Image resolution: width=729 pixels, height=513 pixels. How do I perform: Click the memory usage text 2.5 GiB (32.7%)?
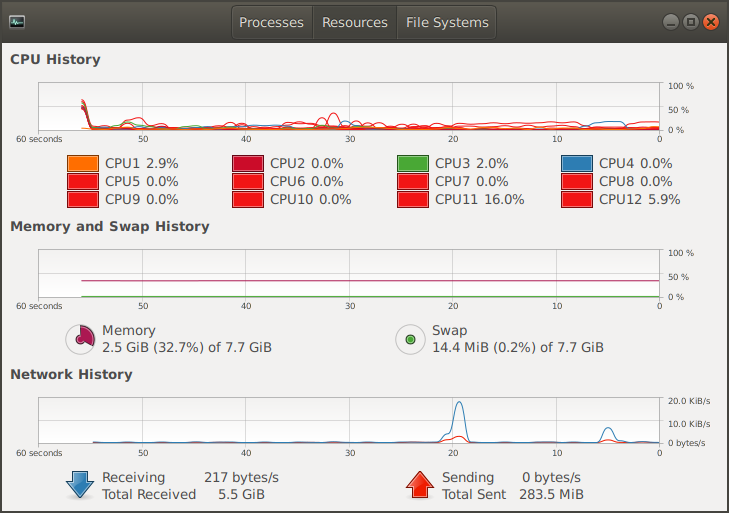coord(153,347)
